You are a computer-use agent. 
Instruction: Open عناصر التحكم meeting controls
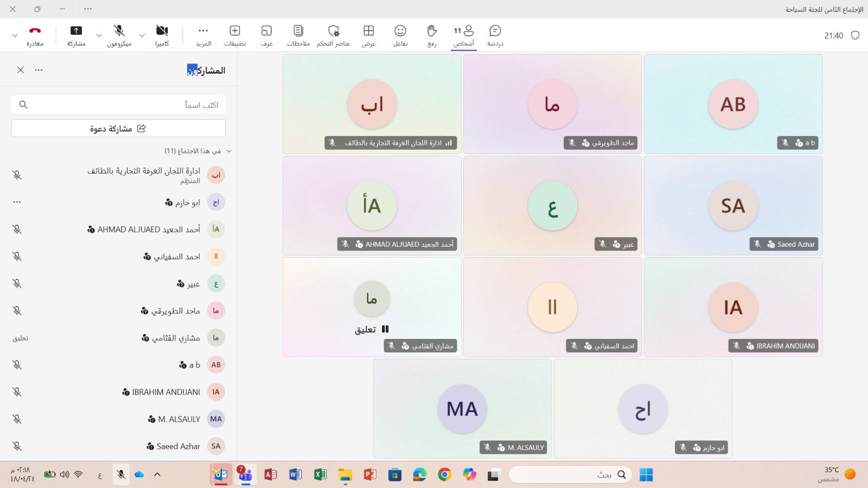(x=334, y=35)
